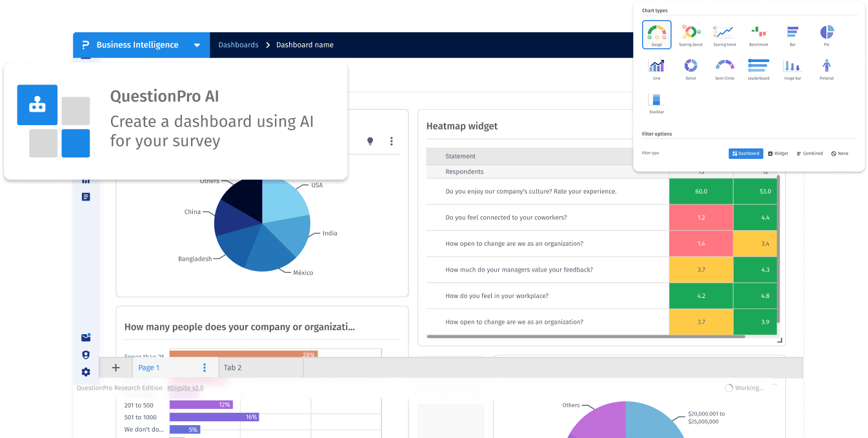Image resolution: width=868 pixels, height=438 pixels.
Task: Expand the Business Intelligence dropdown arrow
Action: (197, 45)
